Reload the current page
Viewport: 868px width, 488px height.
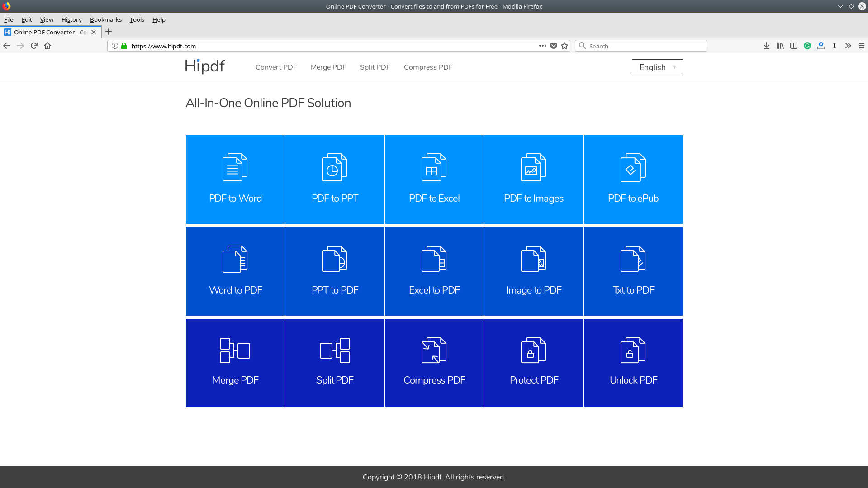point(34,46)
